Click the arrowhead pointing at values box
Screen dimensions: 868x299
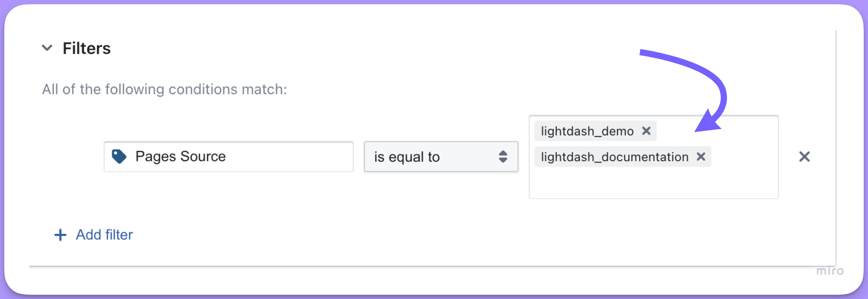tap(708, 122)
